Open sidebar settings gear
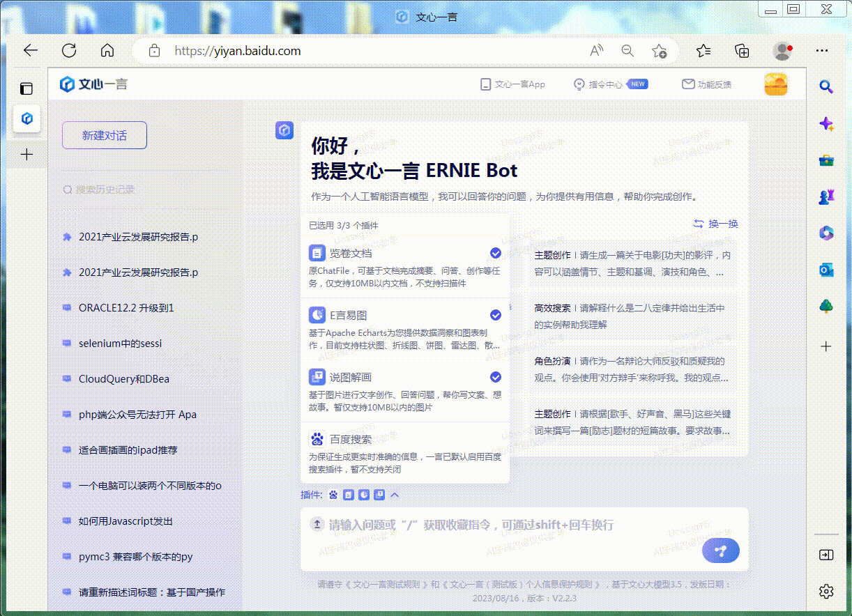The height and width of the screenshot is (616, 852). [x=826, y=592]
